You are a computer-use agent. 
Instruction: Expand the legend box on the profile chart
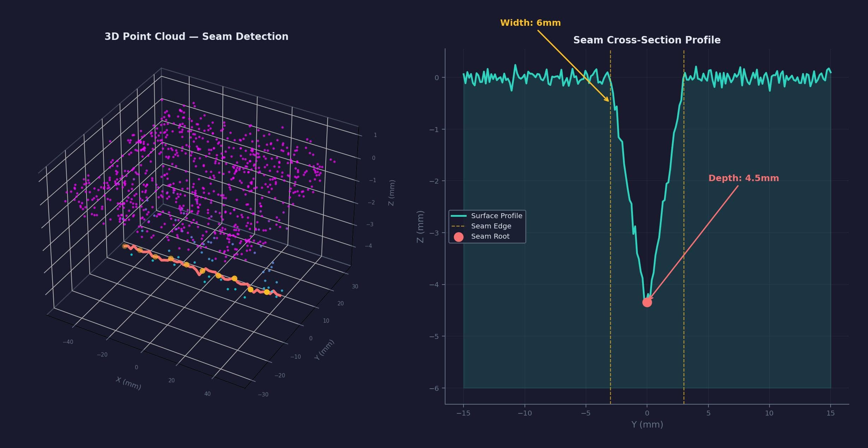coord(487,226)
